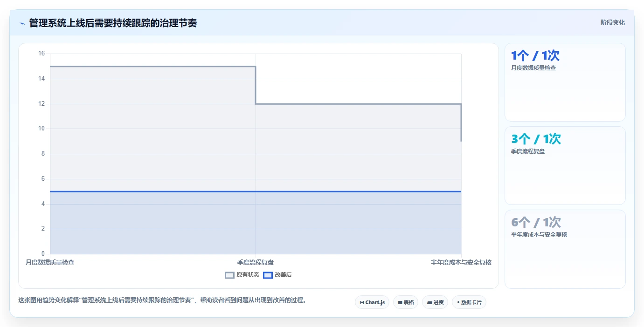Click the 表格 tag chip
Viewport: 644px width, 327px height.
click(406, 302)
